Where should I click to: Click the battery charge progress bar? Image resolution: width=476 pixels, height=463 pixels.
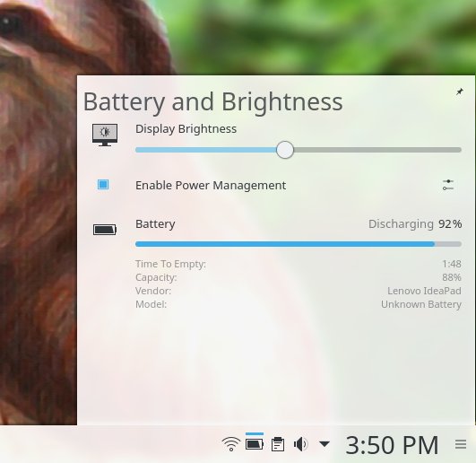299,244
